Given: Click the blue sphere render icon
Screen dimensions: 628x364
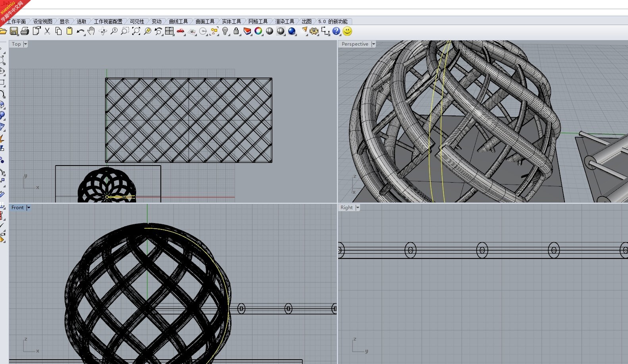Looking at the screenshot, I should 292,31.
